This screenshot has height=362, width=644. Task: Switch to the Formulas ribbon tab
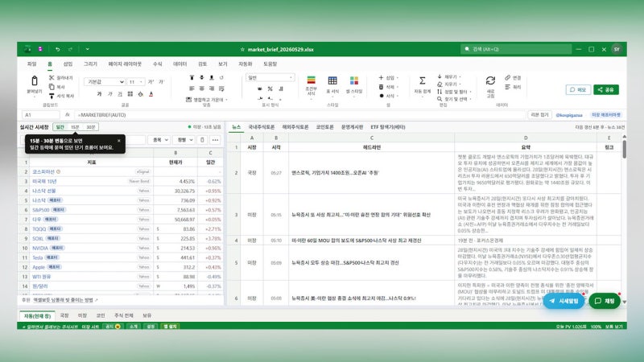point(157,64)
